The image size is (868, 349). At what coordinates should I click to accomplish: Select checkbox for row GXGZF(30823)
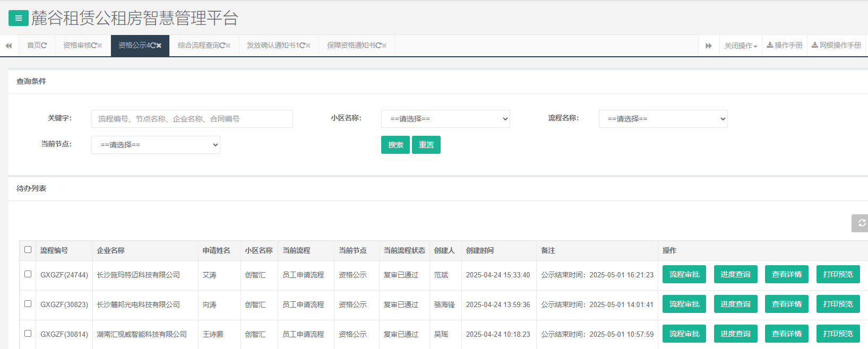tap(28, 304)
